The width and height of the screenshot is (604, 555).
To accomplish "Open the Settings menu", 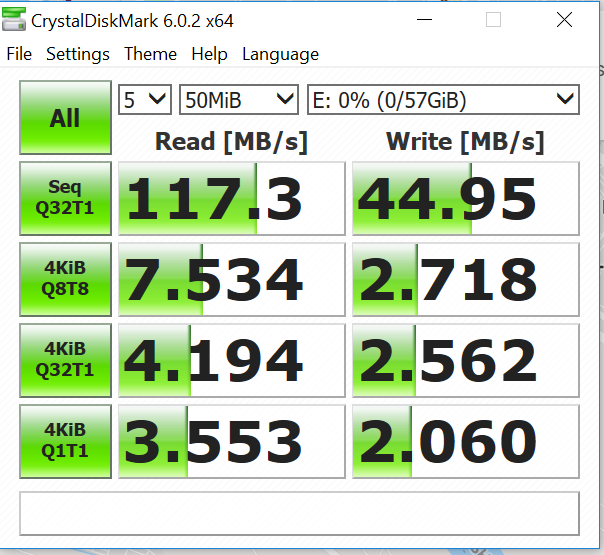I will pos(78,54).
